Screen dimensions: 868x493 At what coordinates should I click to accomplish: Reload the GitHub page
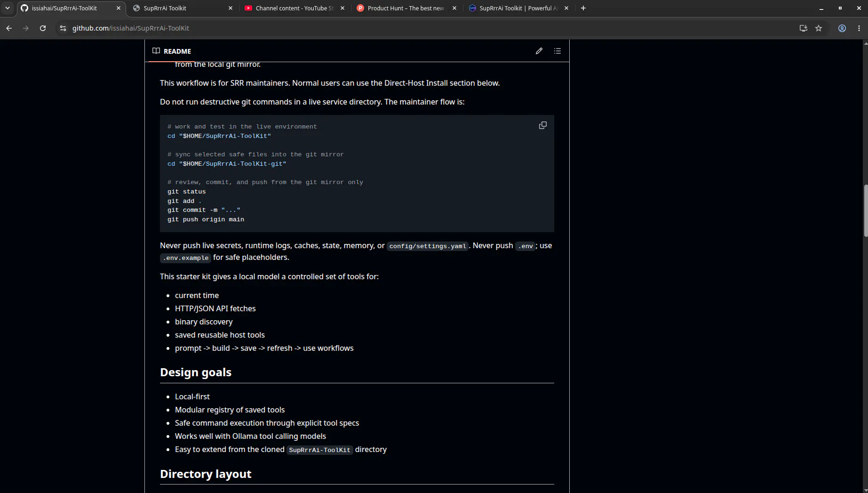(43, 28)
